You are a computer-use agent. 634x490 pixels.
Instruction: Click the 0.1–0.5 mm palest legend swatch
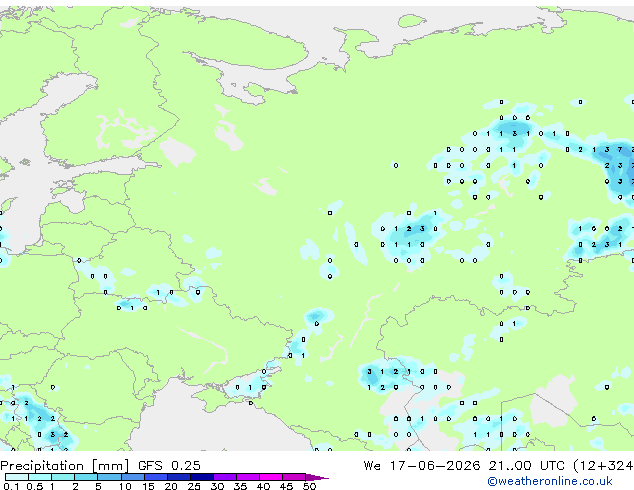17,477
